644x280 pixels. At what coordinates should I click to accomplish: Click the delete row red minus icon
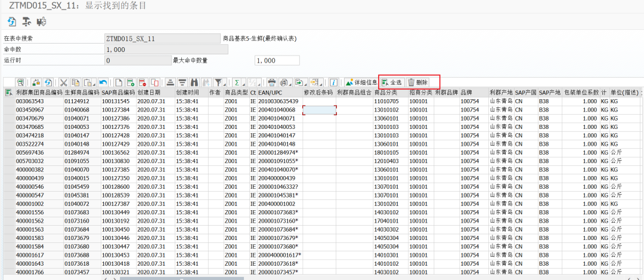pos(143,82)
